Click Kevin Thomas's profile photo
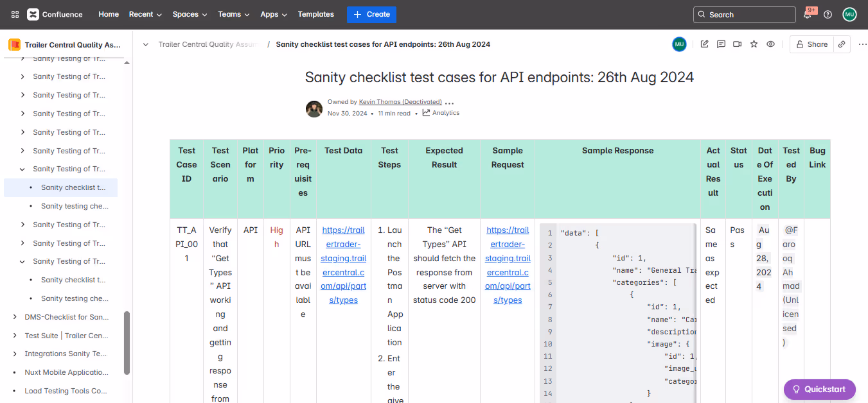868x403 pixels. (x=314, y=108)
